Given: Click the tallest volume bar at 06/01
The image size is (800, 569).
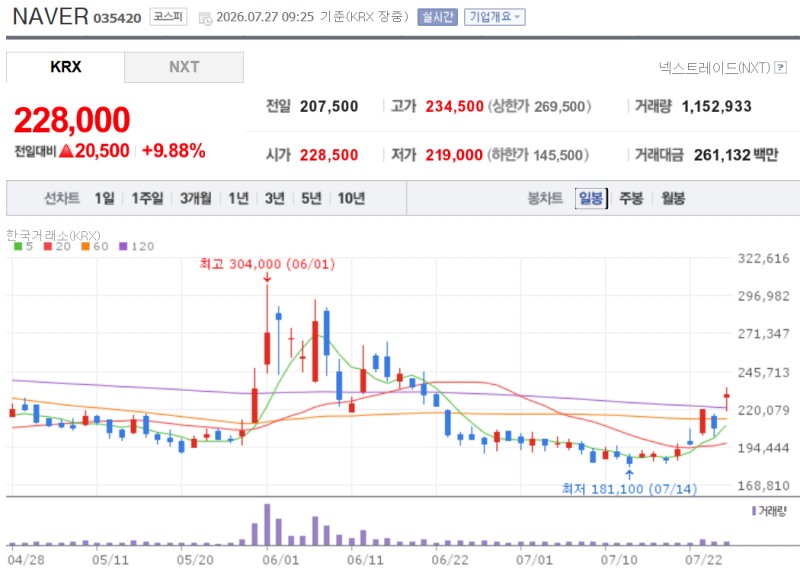Looking at the screenshot, I should (267, 525).
